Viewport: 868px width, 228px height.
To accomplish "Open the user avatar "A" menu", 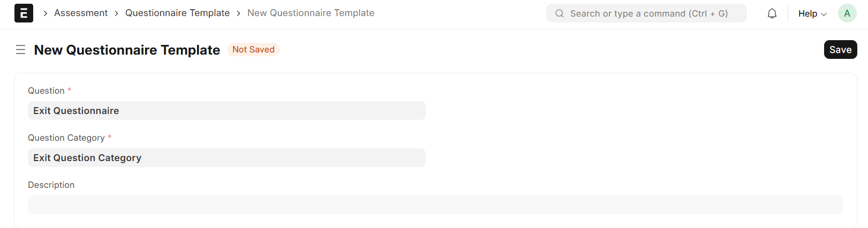I will click(x=847, y=13).
